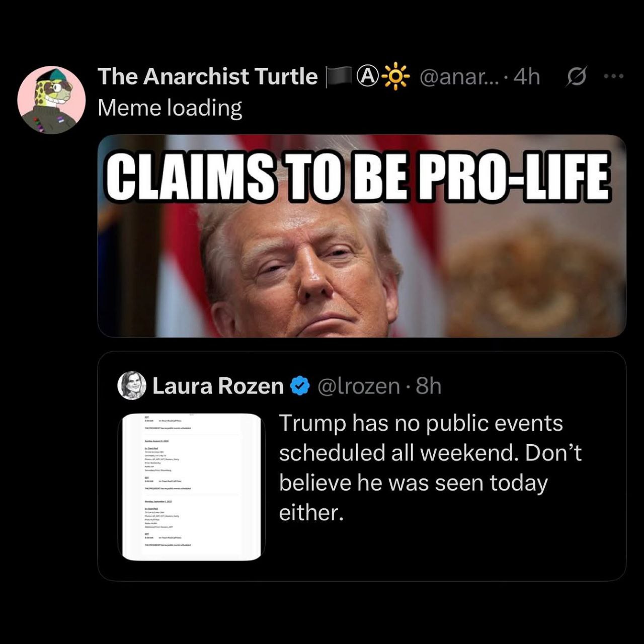Click the 'Meme loading' tweet text
644x644 pixels.
(x=170, y=108)
